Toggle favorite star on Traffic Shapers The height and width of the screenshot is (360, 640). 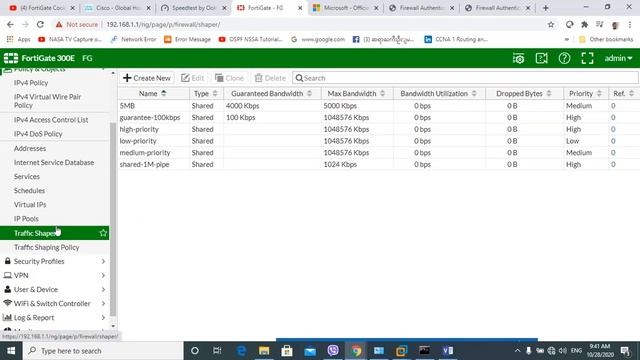[x=103, y=233]
